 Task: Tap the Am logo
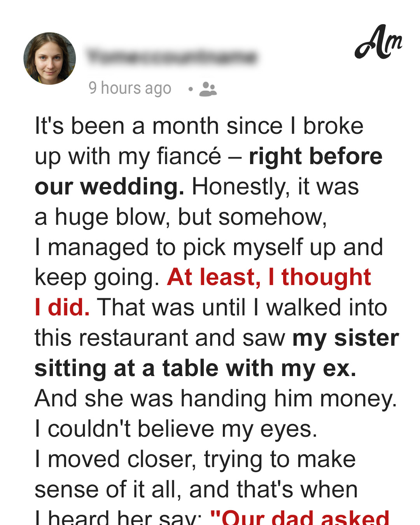[x=378, y=42]
